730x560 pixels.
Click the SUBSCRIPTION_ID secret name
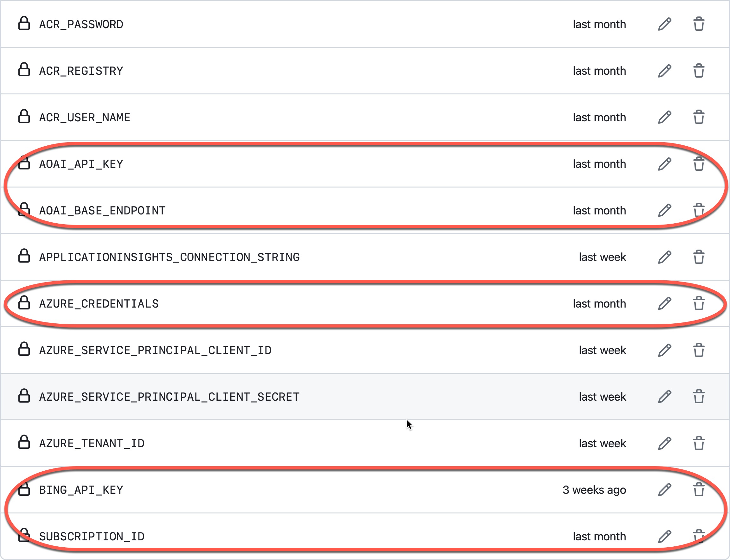(x=92, y=537)
